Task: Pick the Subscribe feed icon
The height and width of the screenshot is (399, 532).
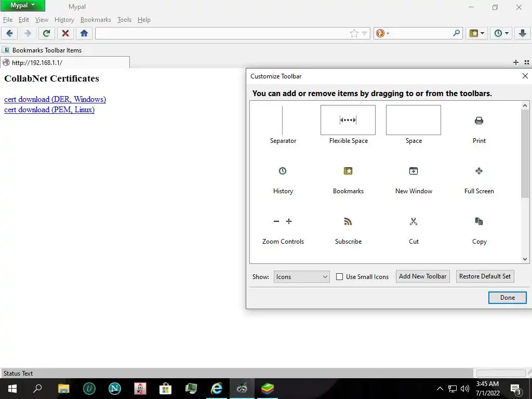Action: point(348,221)
